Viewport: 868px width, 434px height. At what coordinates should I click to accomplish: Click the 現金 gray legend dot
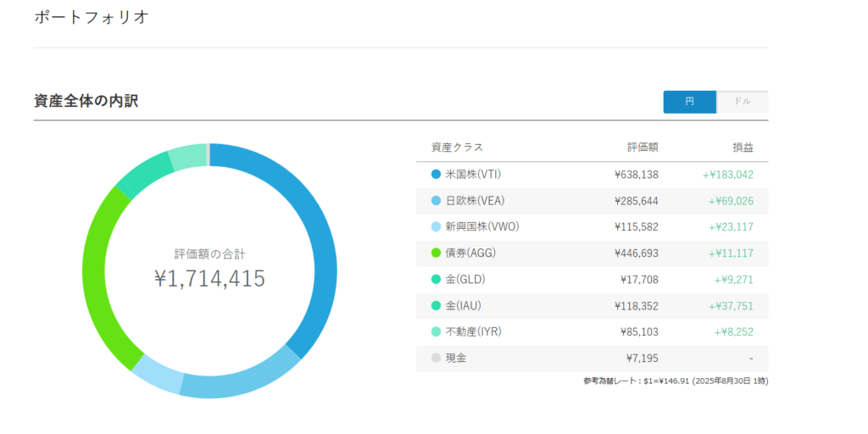coord(437,359)
